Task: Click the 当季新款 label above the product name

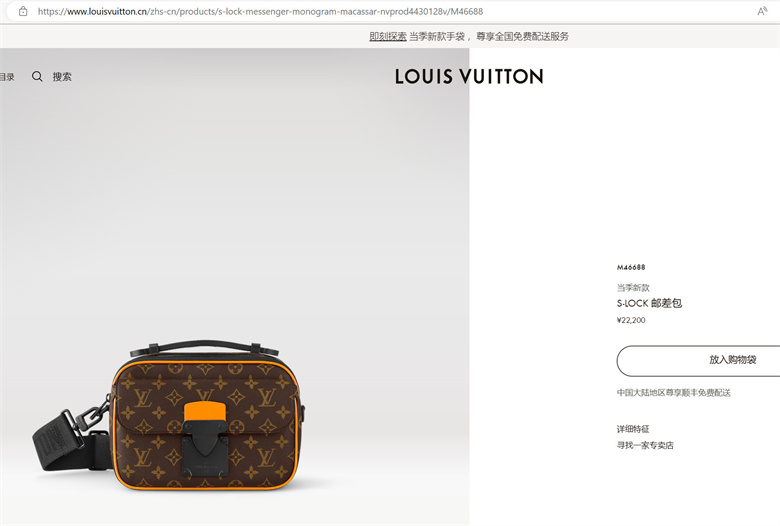Action: pos(633,288)
